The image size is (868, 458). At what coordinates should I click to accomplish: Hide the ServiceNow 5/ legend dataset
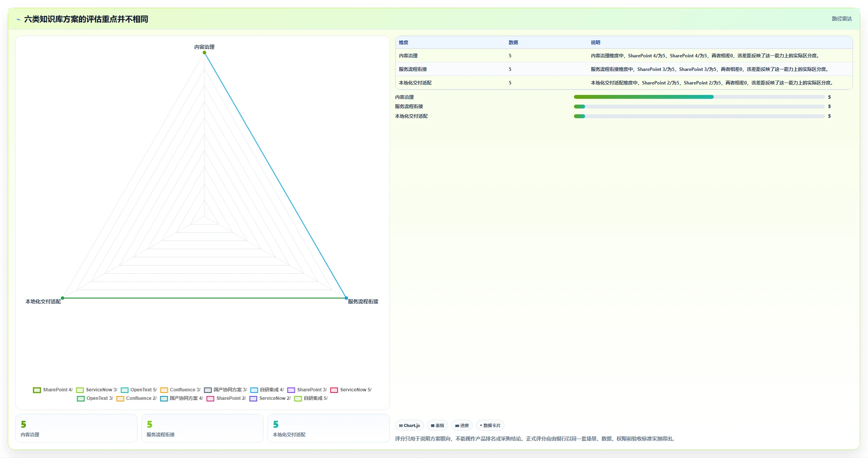351,390
